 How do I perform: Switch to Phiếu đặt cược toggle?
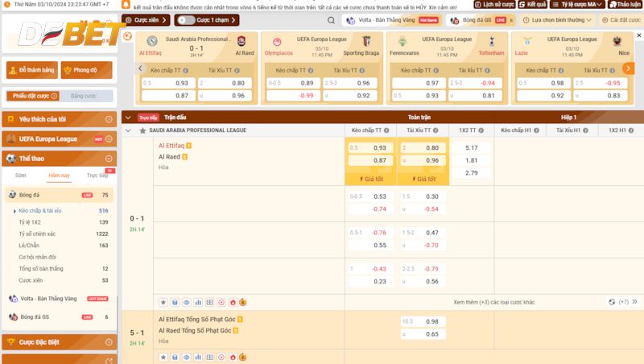click(x=32, y=96)
